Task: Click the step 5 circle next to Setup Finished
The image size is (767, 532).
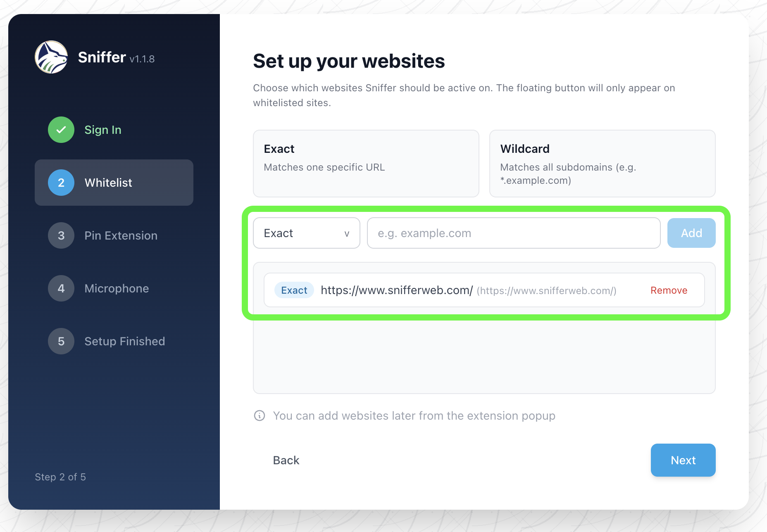Action: (x=61, y=341)
